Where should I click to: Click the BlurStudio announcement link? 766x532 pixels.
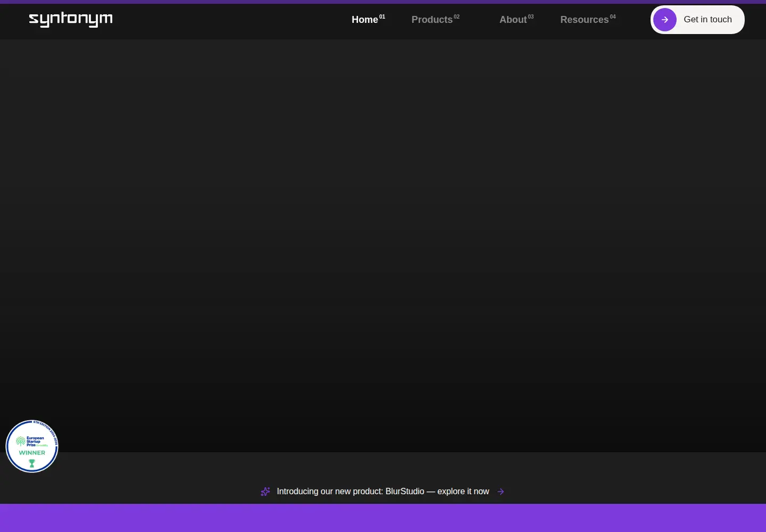pos(382,492)
